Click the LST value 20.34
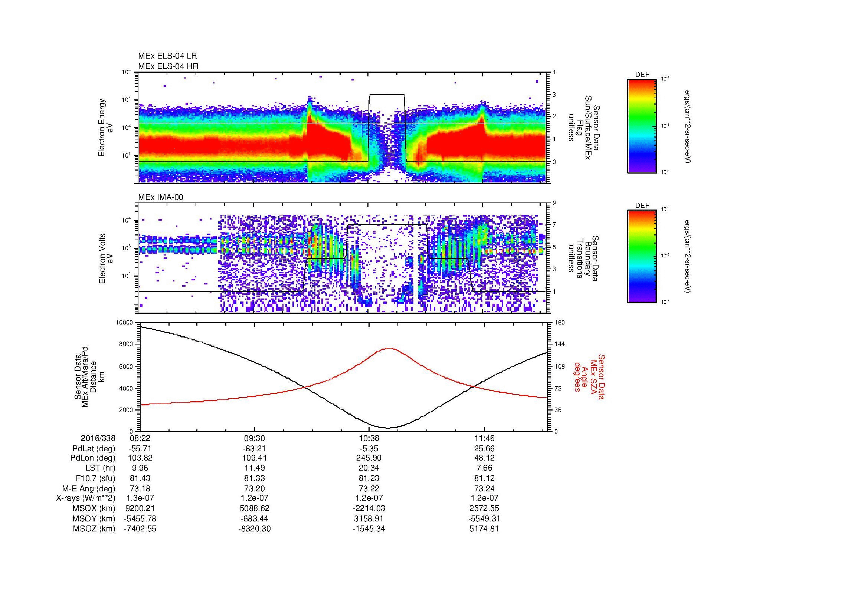 tap(369, 468)
